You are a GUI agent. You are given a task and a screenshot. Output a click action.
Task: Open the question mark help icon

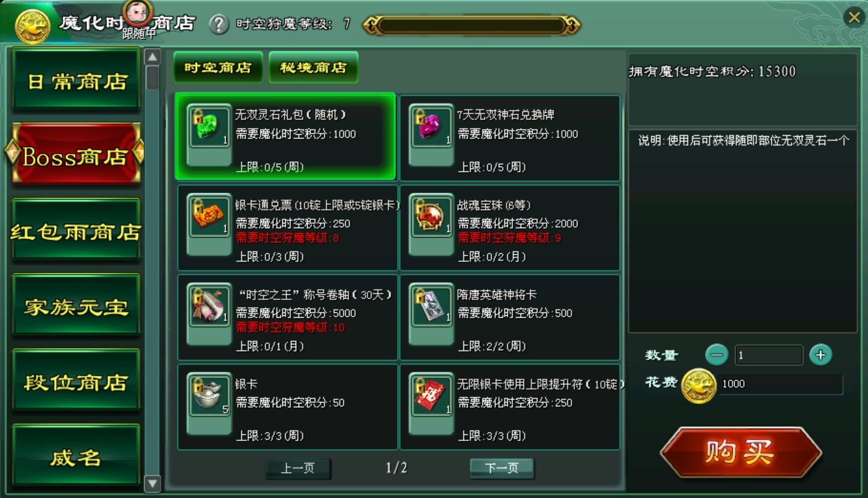(219, 24)
